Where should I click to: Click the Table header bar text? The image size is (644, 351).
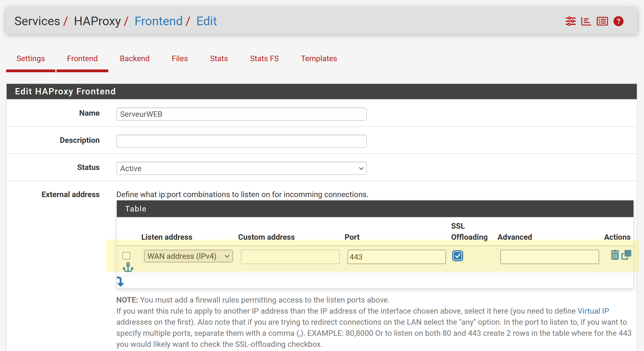point(136,209)
